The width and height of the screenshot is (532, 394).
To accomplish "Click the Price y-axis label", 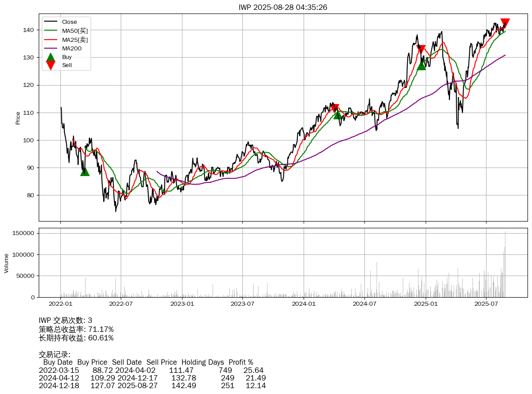I will [x=18, y=118].
